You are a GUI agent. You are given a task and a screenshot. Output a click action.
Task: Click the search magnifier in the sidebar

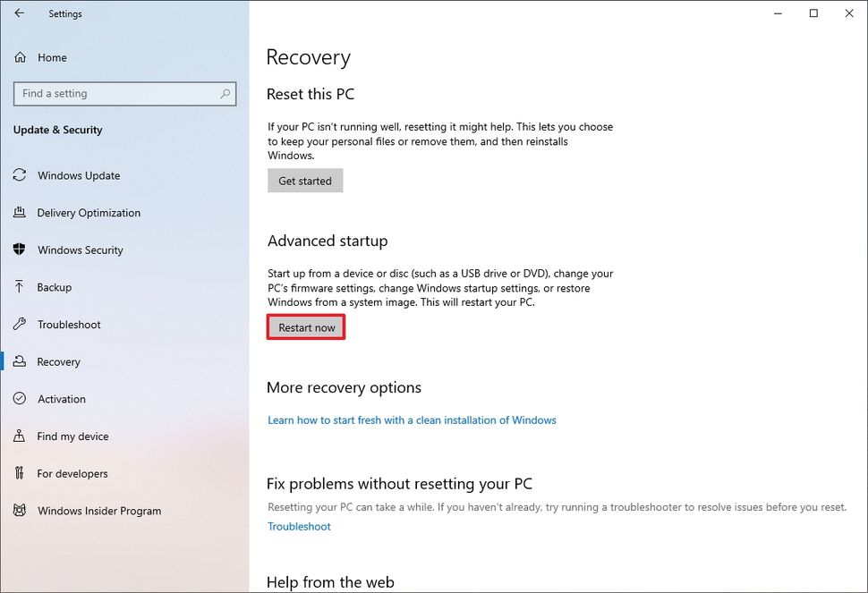point(226,93)
